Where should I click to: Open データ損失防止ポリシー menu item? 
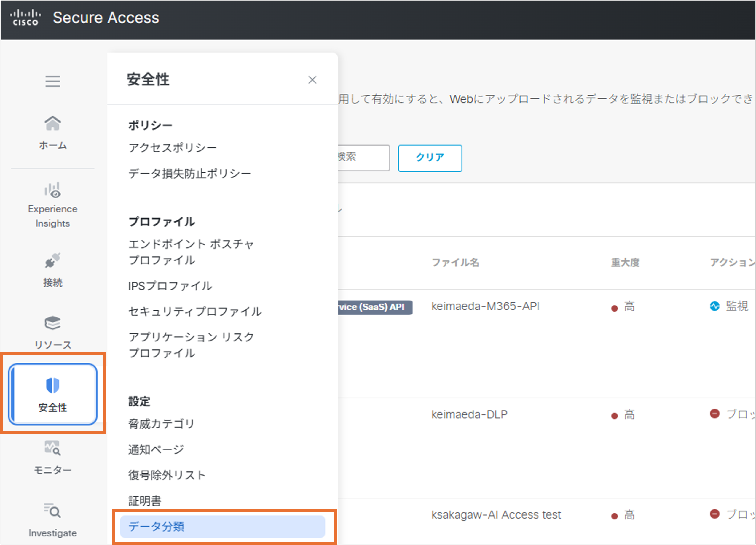tap(190, 174)
